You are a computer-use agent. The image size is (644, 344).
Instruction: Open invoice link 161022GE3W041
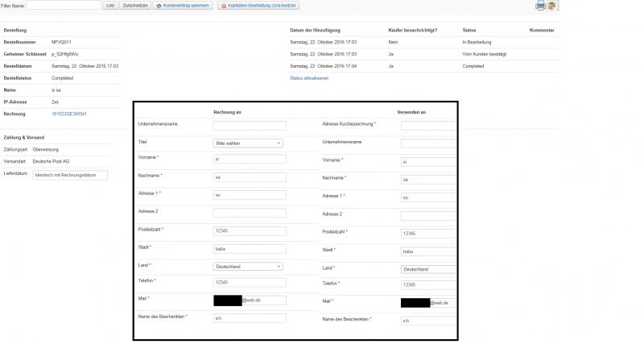(69, 114)
